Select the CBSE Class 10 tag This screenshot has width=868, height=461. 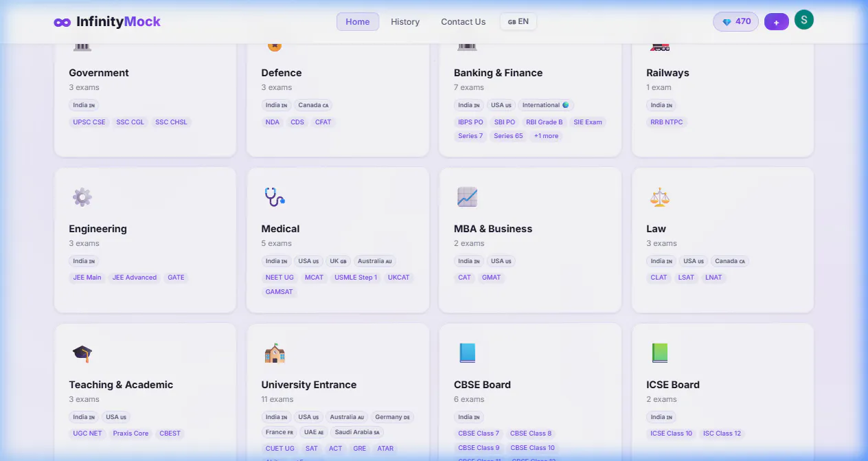point(533,448)
